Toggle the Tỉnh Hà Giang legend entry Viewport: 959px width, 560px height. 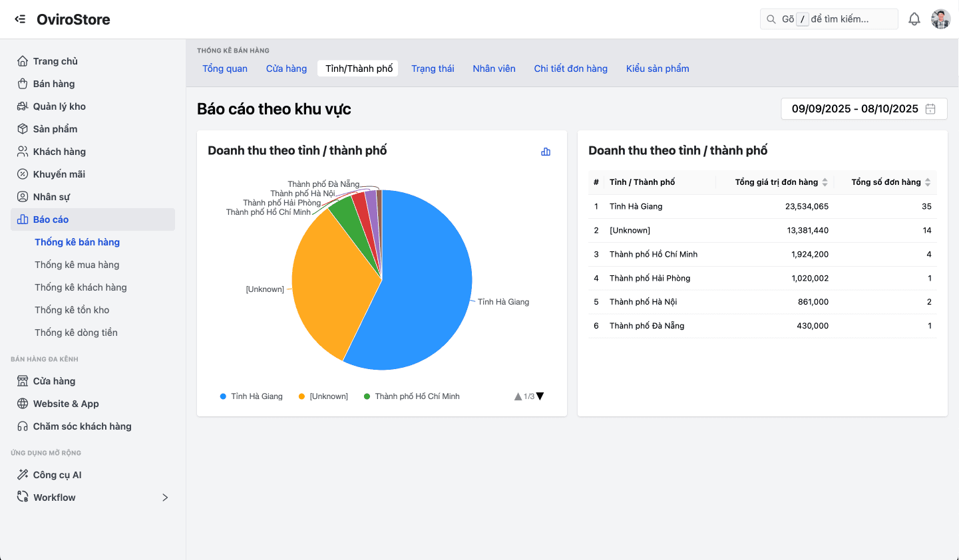coord(258,396)
